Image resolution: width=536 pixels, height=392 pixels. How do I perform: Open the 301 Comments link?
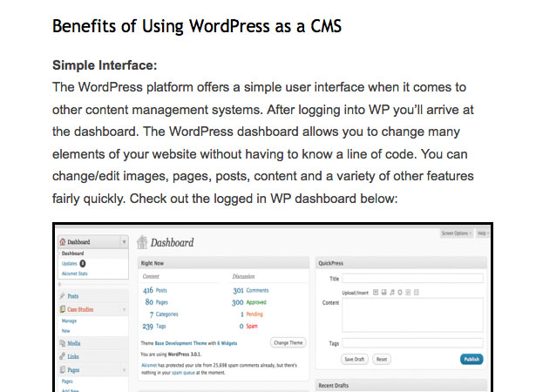point(250,290)
